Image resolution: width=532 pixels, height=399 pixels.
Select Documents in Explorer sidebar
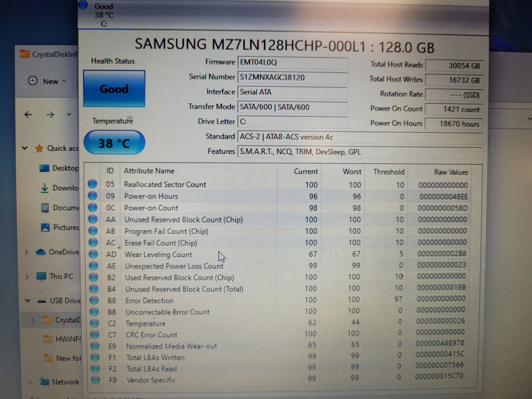(x=60, y=208)
